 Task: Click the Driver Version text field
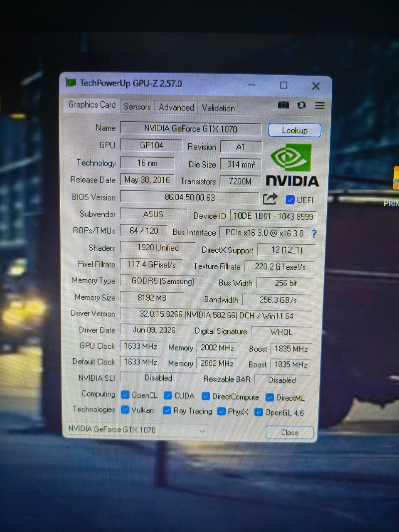coord(216,315)
